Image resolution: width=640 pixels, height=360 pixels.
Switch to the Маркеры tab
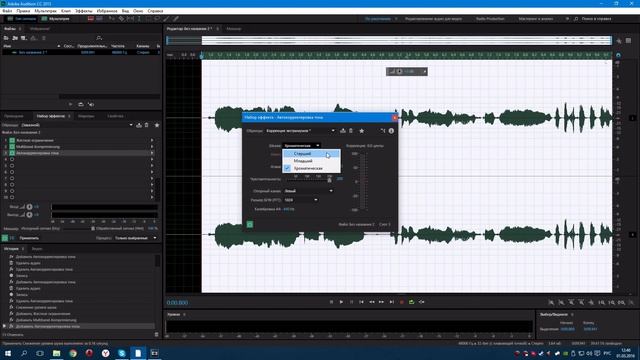[86, 116]
